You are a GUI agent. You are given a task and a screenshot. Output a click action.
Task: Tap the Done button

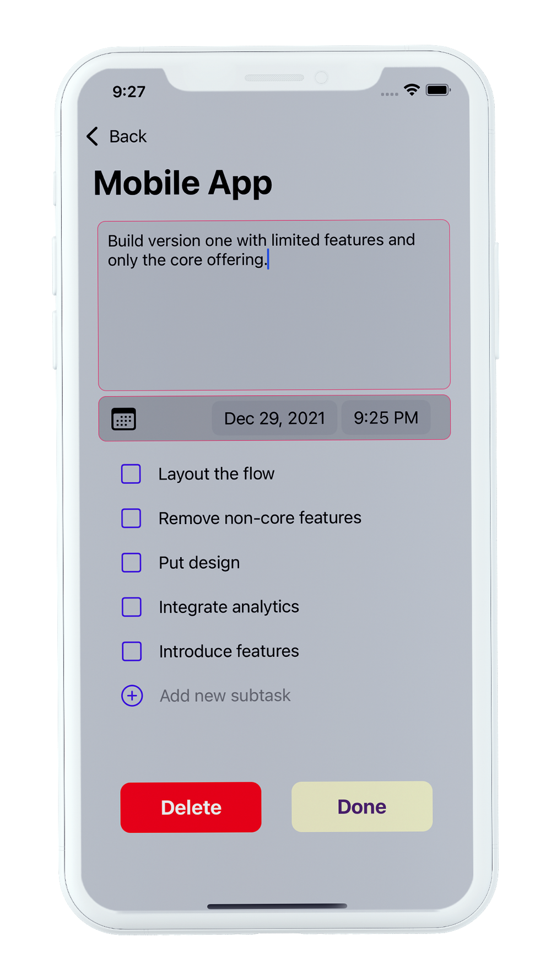362,806
